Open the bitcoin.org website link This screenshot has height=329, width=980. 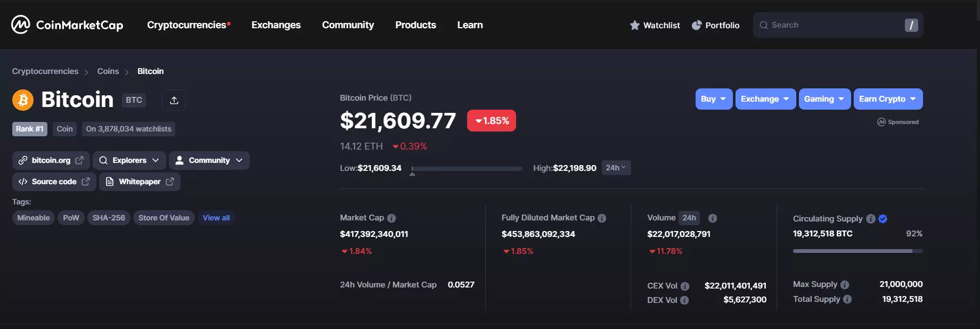[51, 160]
